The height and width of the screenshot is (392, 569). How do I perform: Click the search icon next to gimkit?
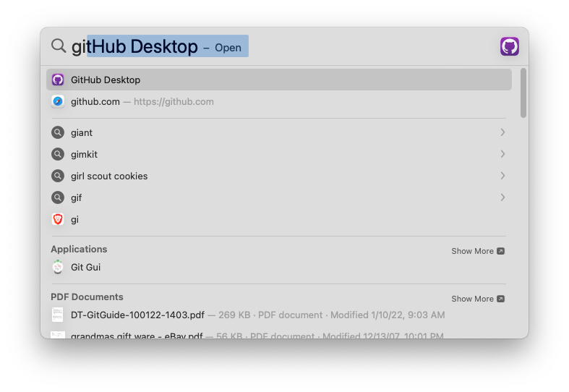click(58, 154)
